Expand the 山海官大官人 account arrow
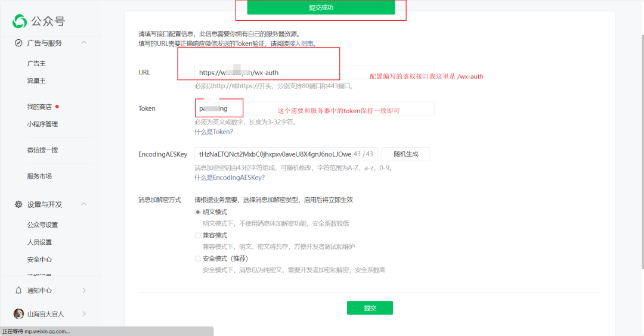 point(84,314)
